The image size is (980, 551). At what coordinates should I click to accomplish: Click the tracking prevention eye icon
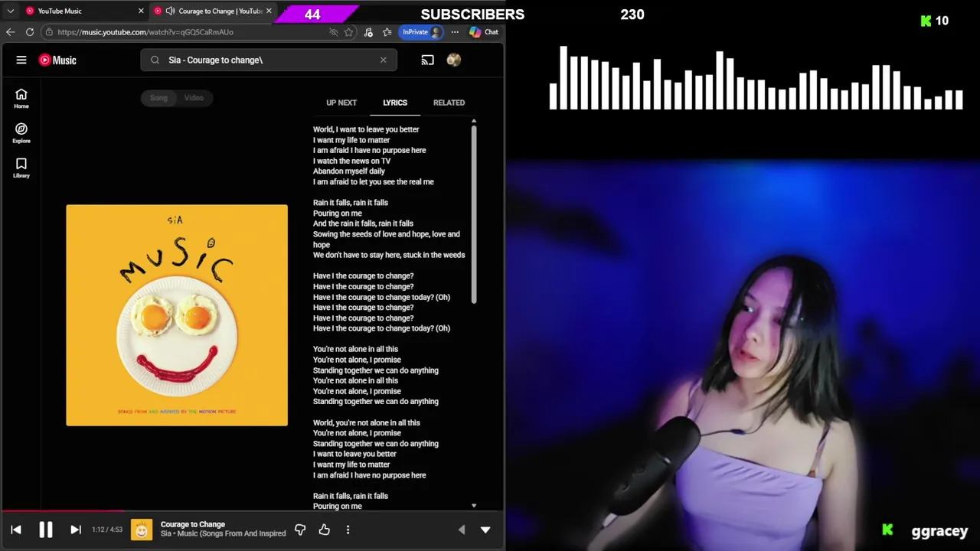coord(333,32)
